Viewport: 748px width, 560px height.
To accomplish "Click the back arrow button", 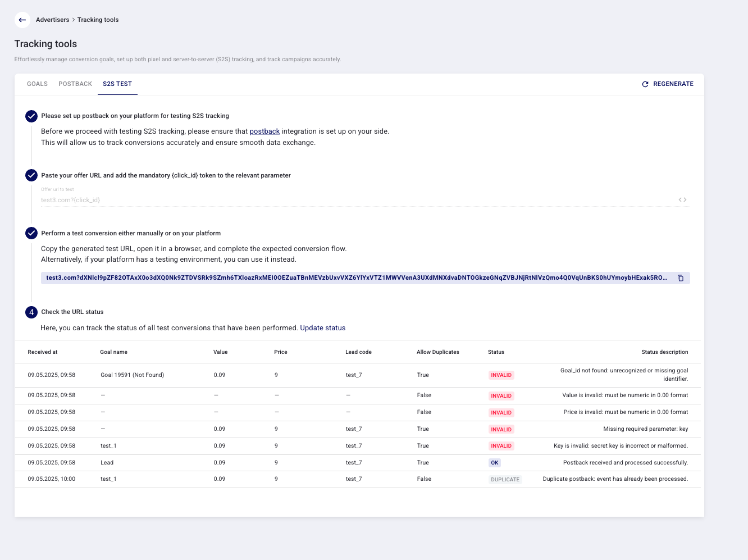I will click(22, 20).
